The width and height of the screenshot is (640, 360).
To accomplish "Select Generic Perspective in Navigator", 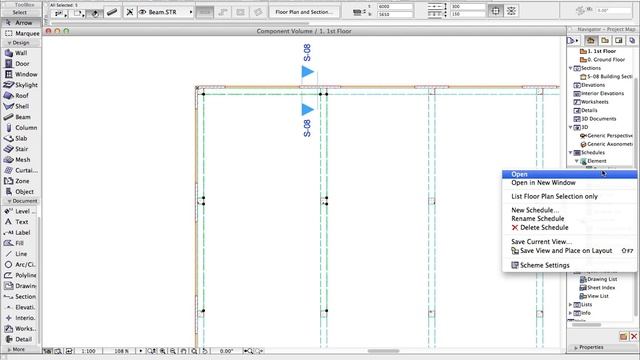I will pyautogui.click(x=606, y=136).
